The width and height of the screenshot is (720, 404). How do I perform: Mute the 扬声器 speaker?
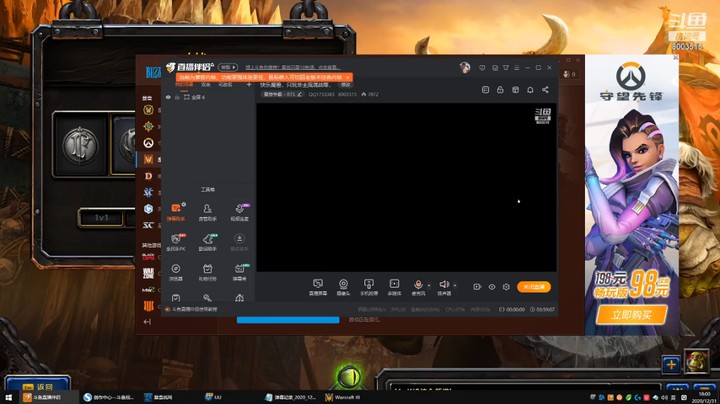[x=444, y=287]
